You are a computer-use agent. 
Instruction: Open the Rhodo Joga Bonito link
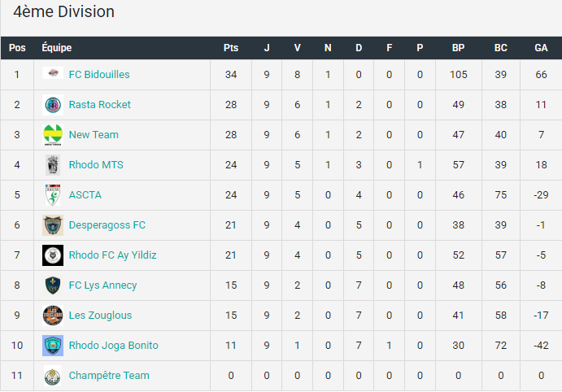point(113,346)
